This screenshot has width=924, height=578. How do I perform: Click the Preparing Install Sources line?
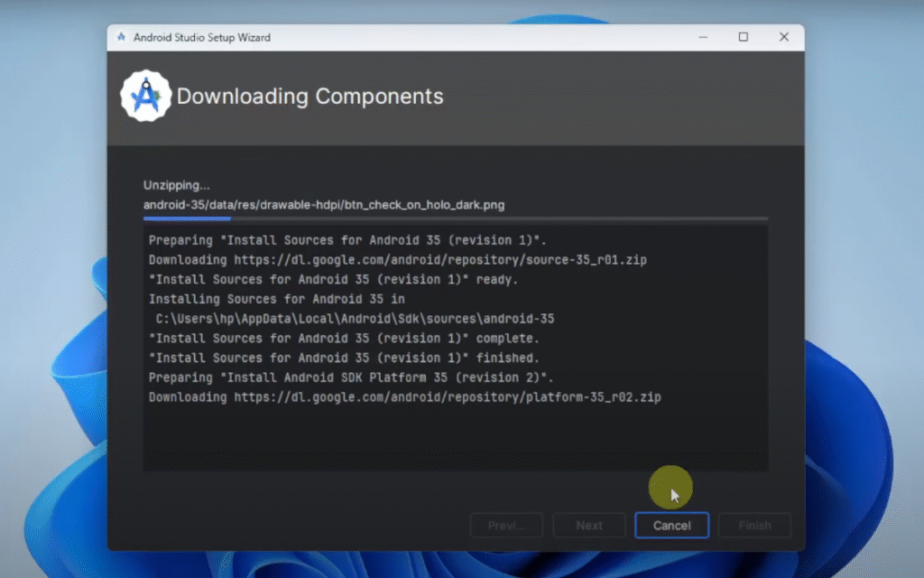tap(347, 240)
